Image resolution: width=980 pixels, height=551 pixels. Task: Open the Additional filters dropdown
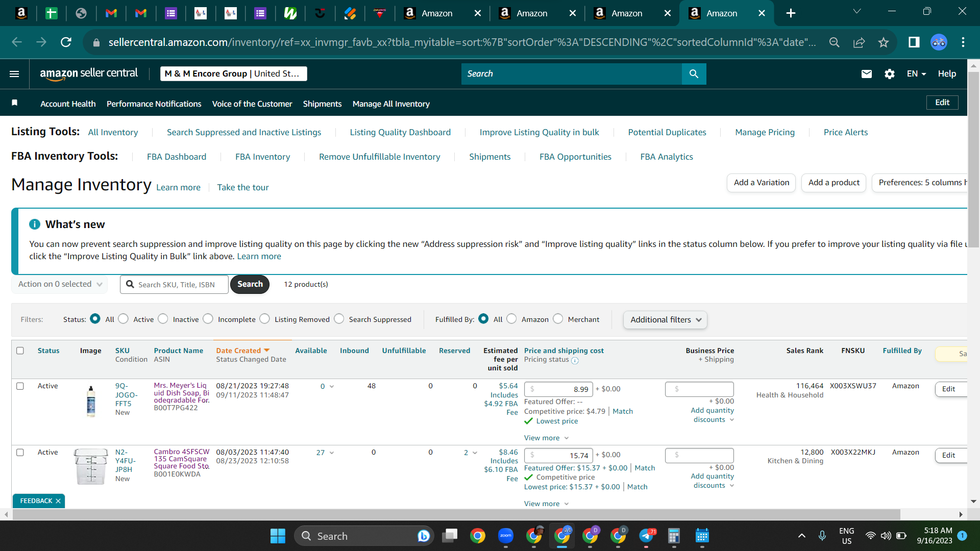(x=665, y=320)
